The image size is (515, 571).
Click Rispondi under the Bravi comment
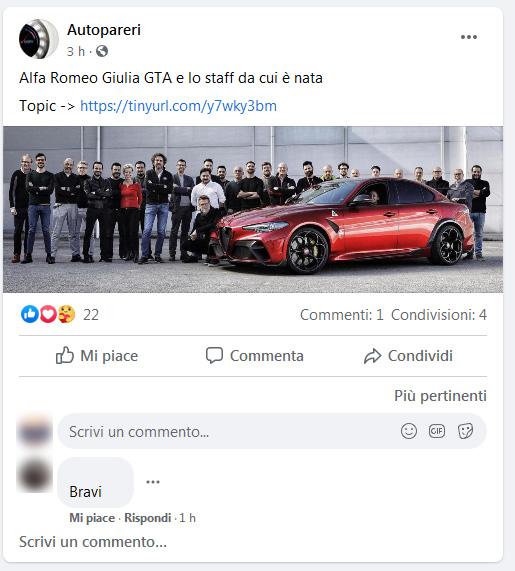[148, 518]
